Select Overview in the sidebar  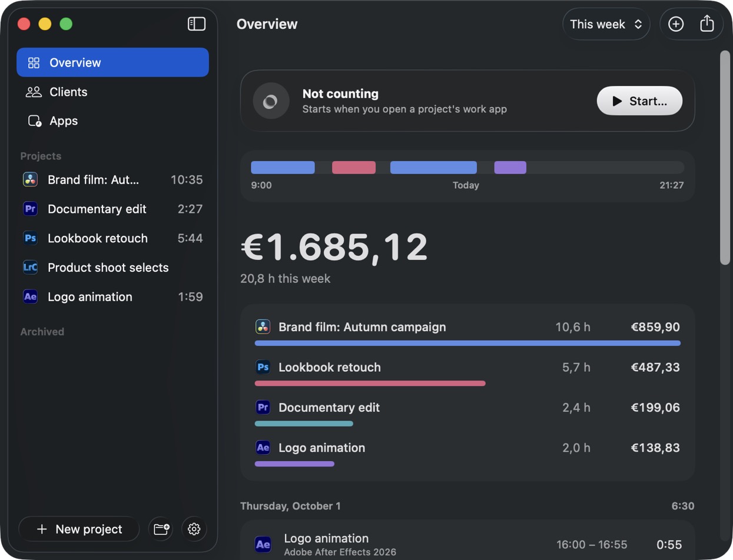pos(112,62)
